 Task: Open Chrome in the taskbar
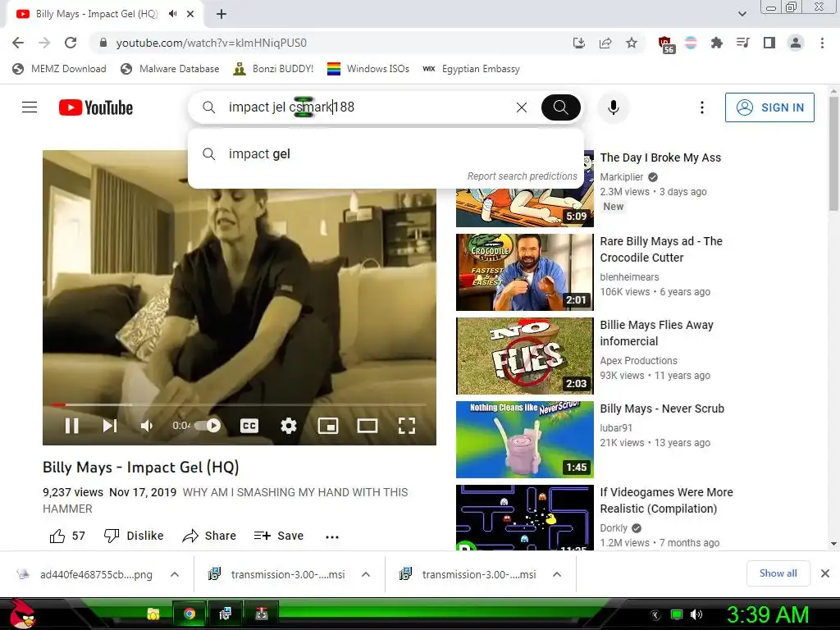tap(189, 614)
